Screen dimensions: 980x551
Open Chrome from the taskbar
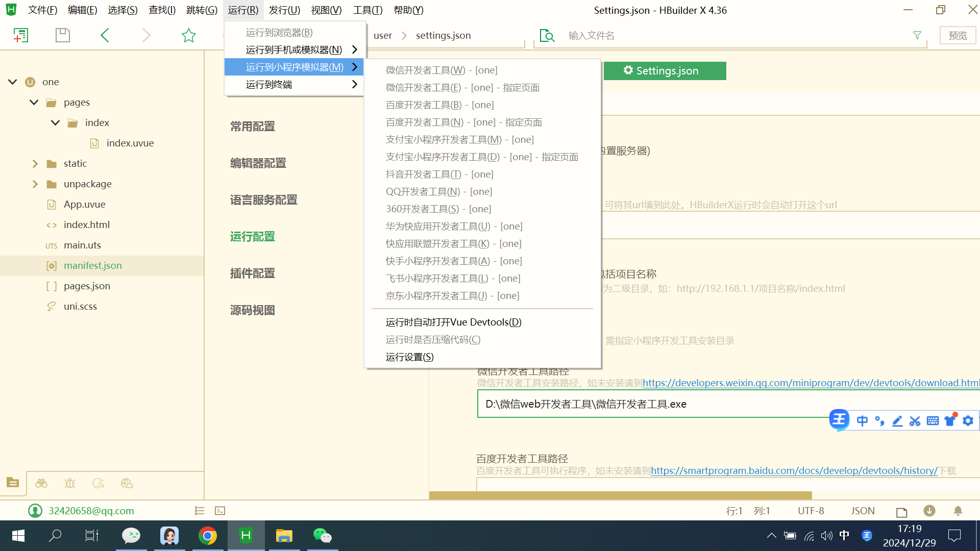[x=208, y=536]
